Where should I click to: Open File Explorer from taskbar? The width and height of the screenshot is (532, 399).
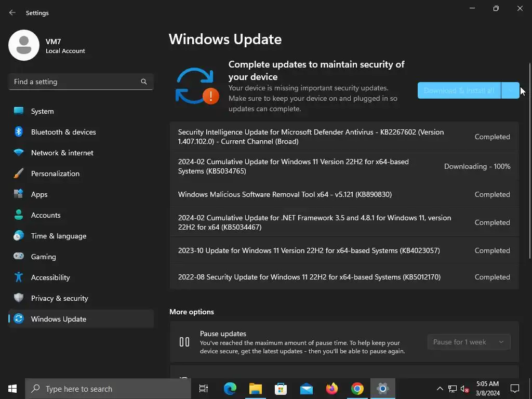pos(256,389)
